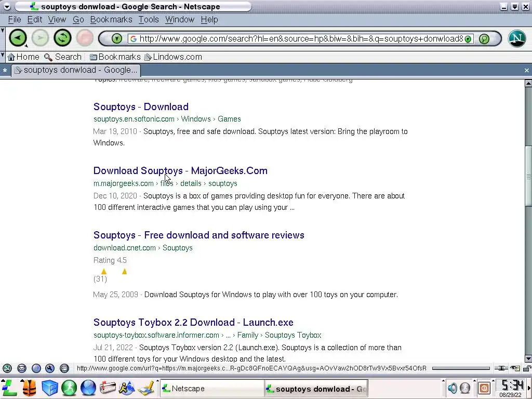This screenshot has width=532, height=399.
Task: Click the padlock security icon in the status bar
Action: pyautogui.click(x=527, y=368)
